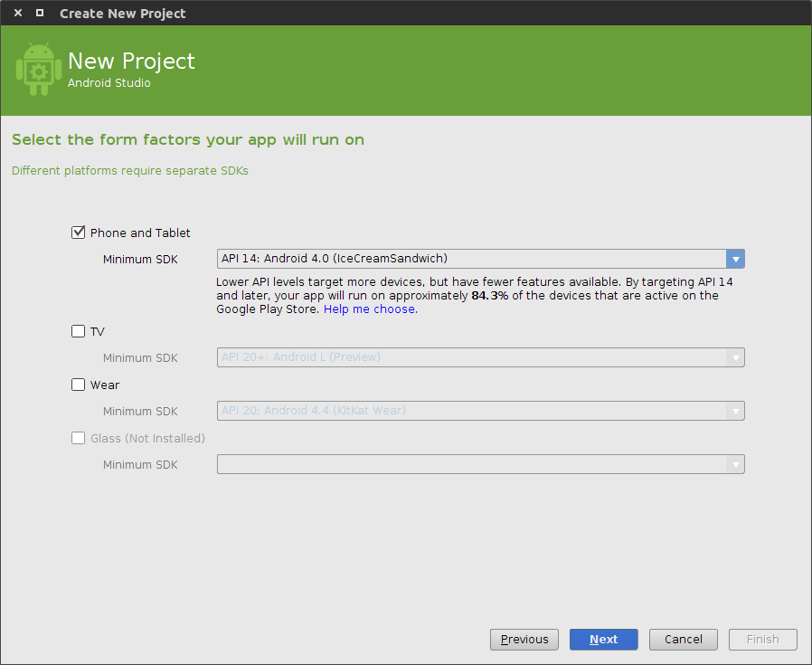This screenshot has height=665, width=812.
Task: Click the disabled Finish button
Action: point(763,640)
